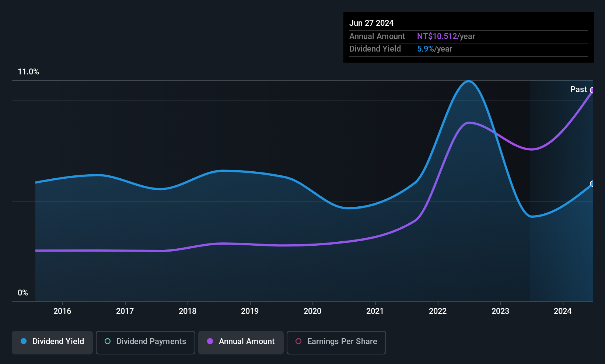Viewport: 605px width, 364px height.
Task: Click the Annual Amount tooltip label
Action: (377, 36)
